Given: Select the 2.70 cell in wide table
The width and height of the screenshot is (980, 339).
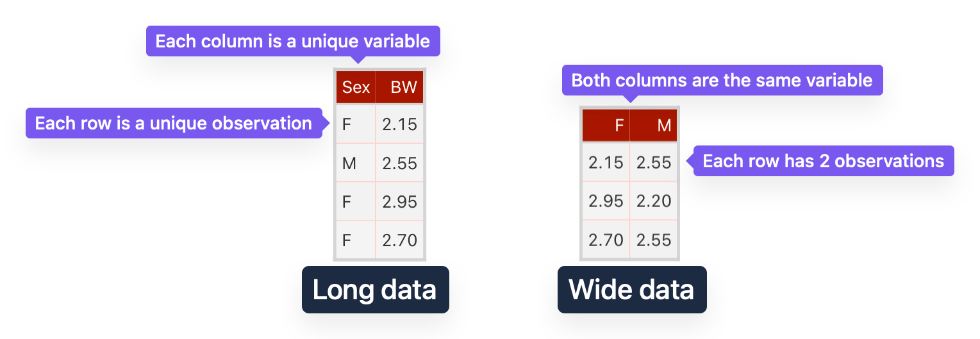Looking at the screenshot, I should [606, 240].
